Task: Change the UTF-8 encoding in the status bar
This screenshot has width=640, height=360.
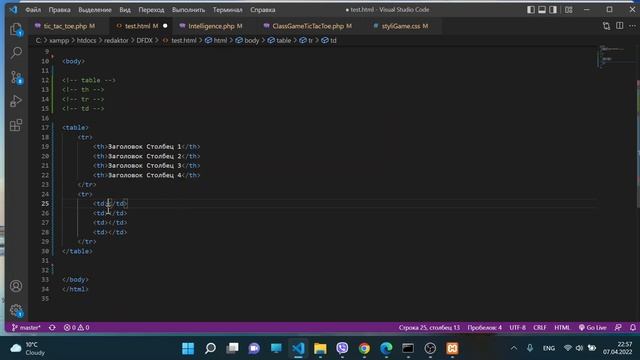Action: [518, 328]
